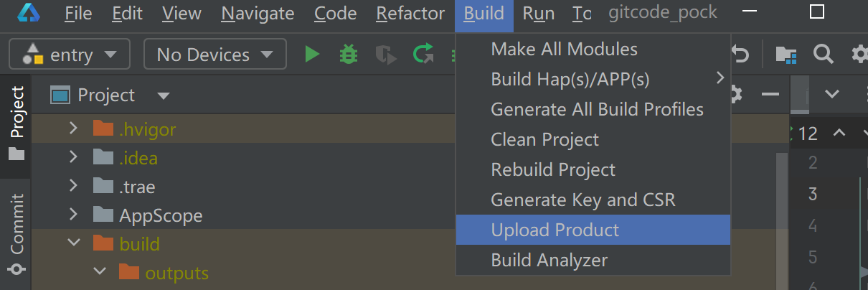
Task: Expand the .hvigor folder
Action: click(x=73, y=129)
